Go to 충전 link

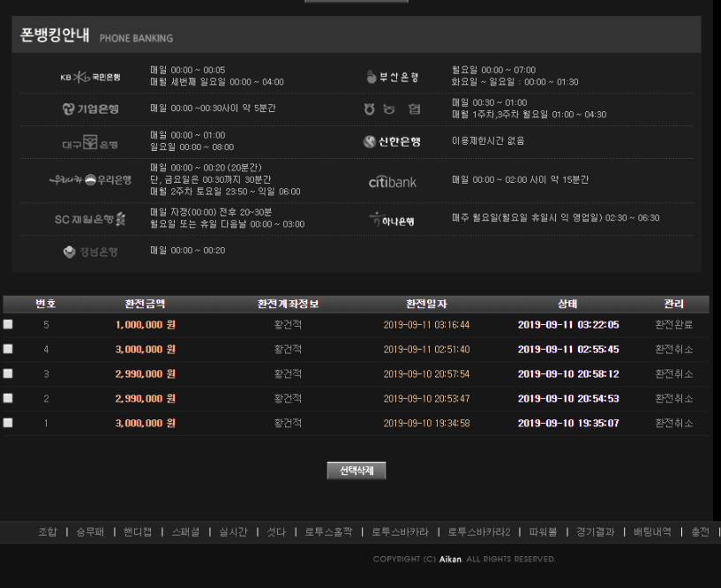tap(701, 531)
